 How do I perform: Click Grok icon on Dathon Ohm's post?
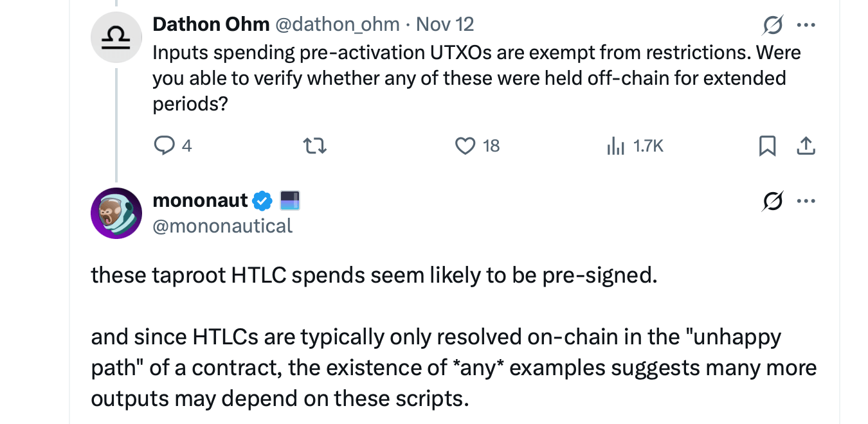(772, 26)
